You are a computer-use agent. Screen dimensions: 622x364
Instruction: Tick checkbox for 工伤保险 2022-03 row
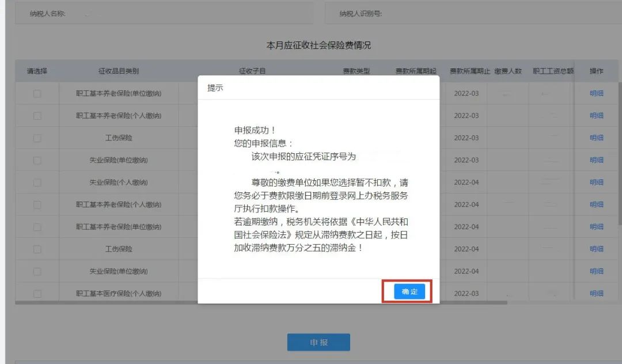(37, 138)
